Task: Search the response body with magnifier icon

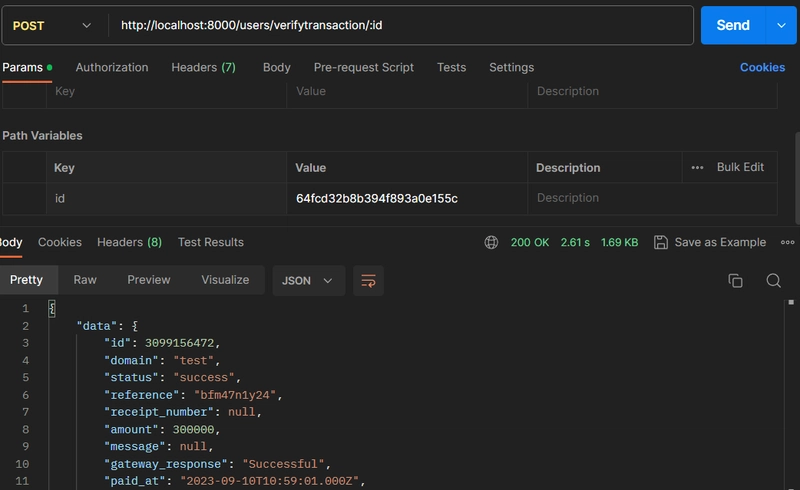Action: point(773,281)
